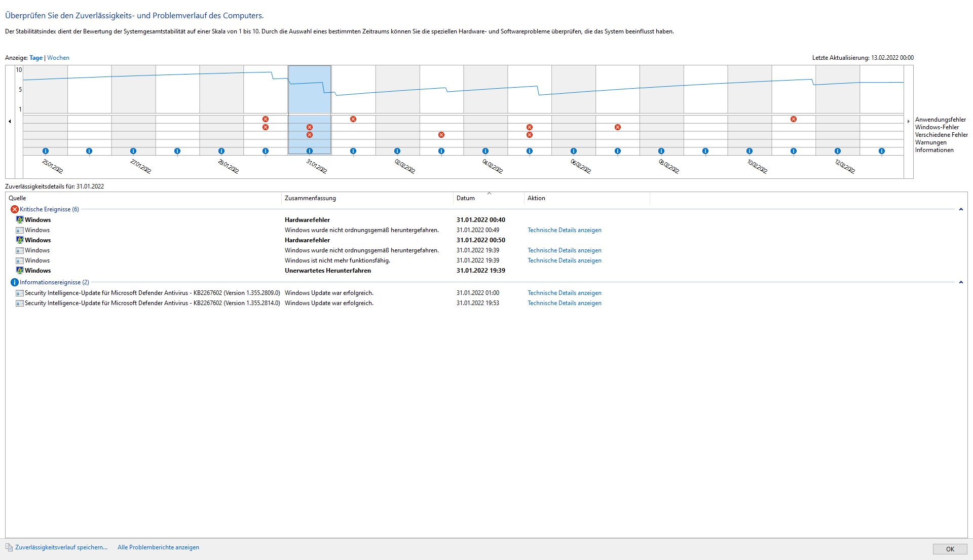Click the application error icon on 01.02.2022
973x560 pixels.
click(x=353, y=119)
